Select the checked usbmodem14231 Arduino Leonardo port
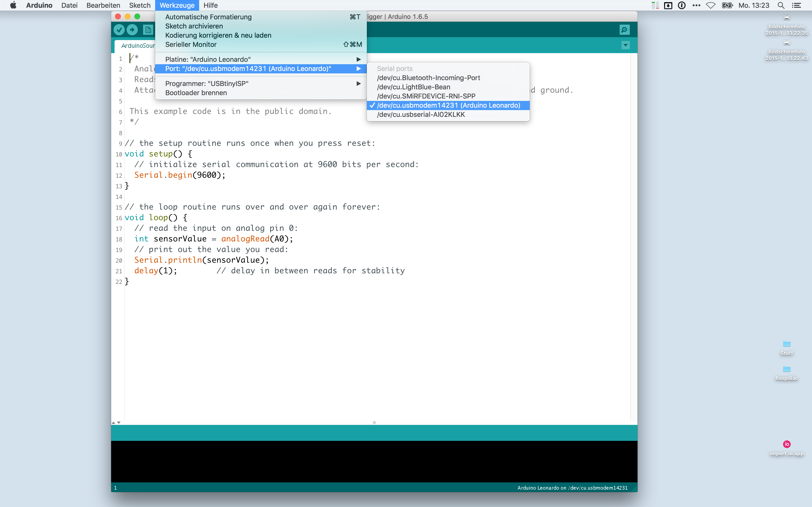 (x=448, y=105)
